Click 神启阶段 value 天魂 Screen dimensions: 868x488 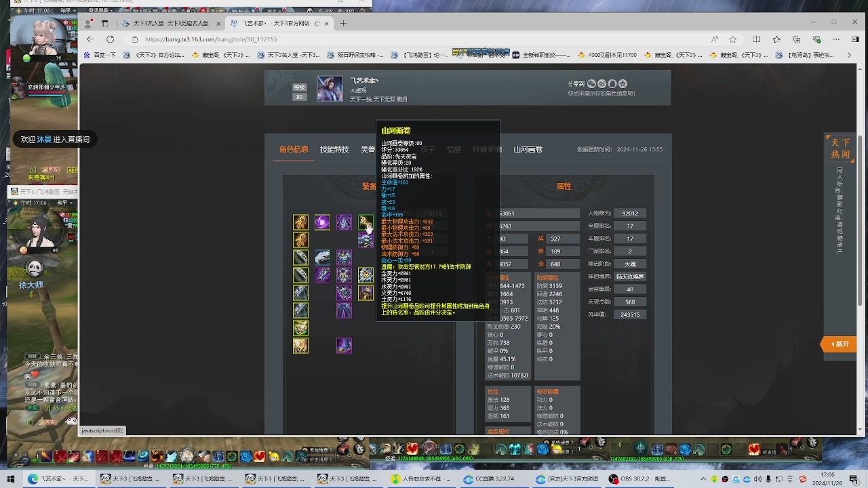point(630,264)
